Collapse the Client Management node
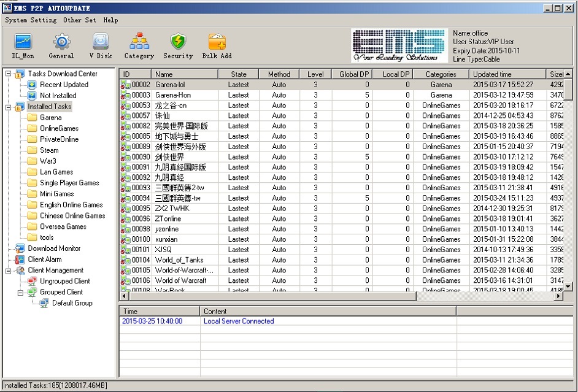This screenshot has height=392, width=578. tap(8, 271)
